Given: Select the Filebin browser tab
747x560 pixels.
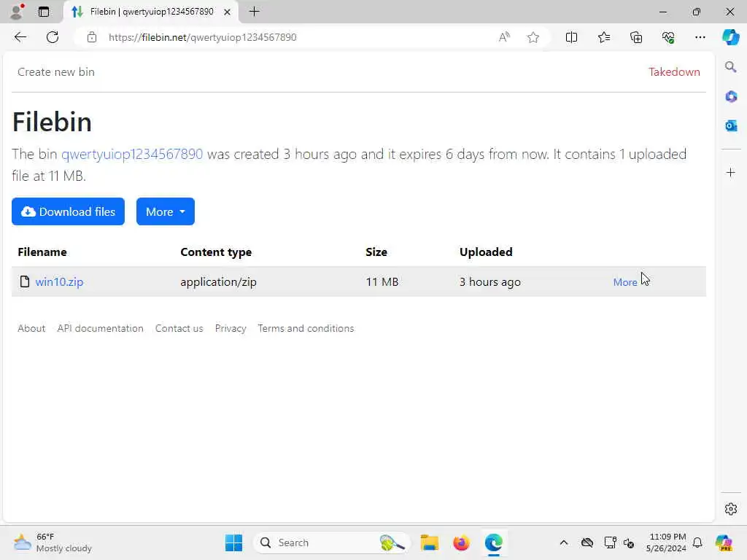Looking at the screenshot, I should [151, 12].
